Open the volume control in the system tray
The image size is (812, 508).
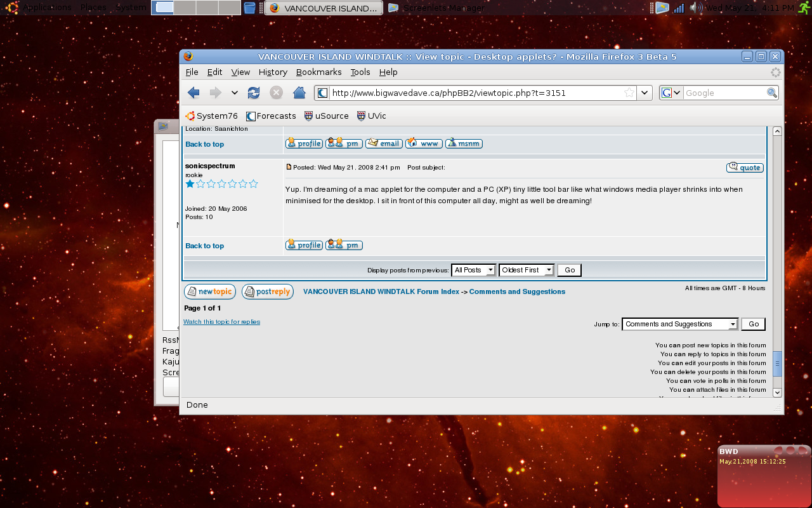[696, 8]
